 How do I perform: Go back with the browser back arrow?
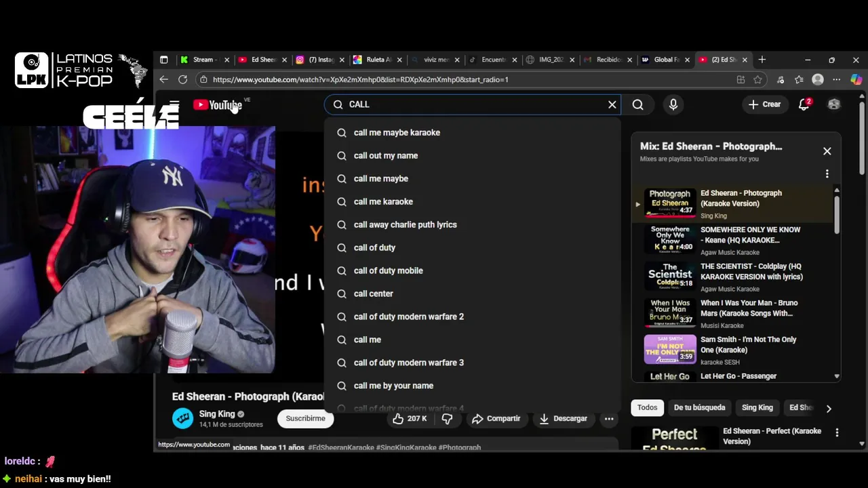[x=163, y=79]
